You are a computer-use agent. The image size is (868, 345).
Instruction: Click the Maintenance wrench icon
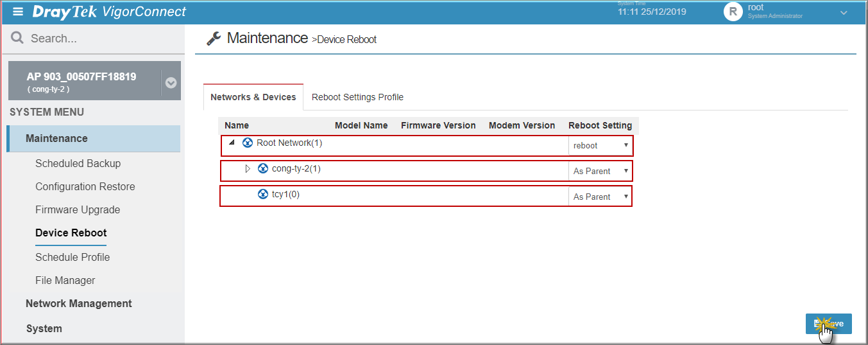coord(214,39)
